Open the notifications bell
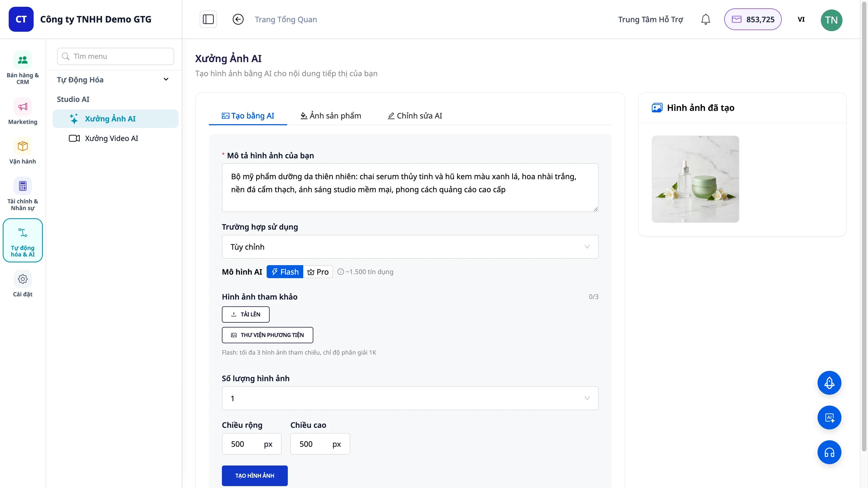Screen dimensions: 868x488 pyautogui.click(x=706, y=19)
